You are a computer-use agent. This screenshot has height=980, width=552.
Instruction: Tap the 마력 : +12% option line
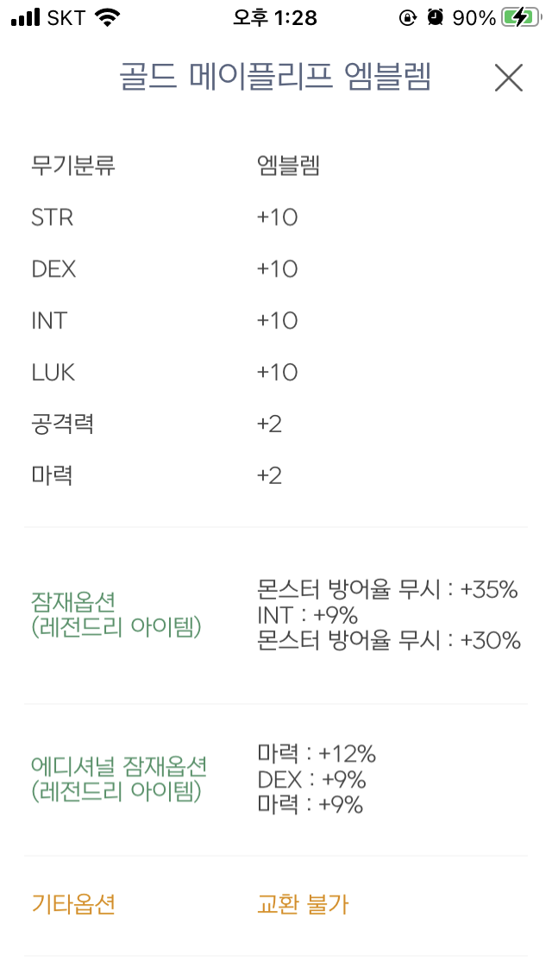317,754
